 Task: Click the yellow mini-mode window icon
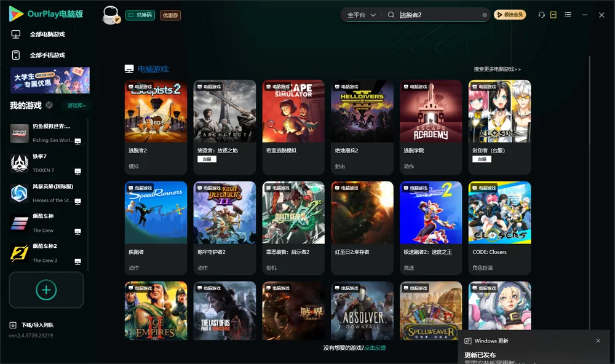pyautogui.click(x=553, y=15)
